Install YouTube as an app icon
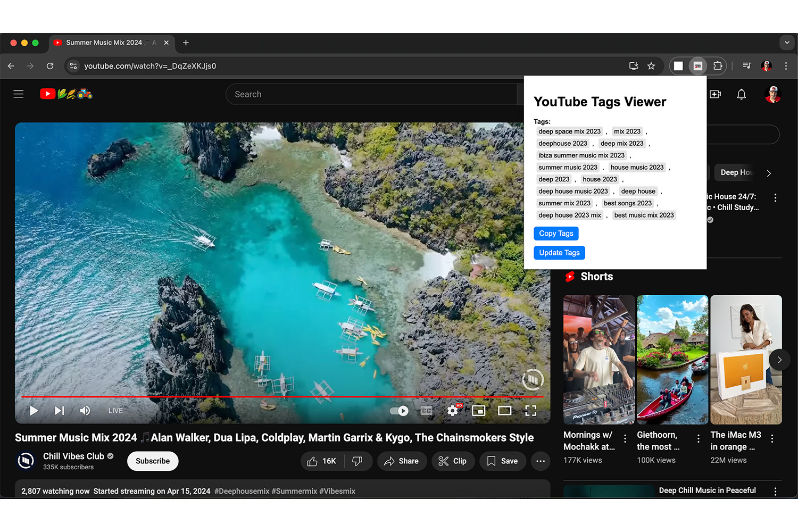 point(634,66)
